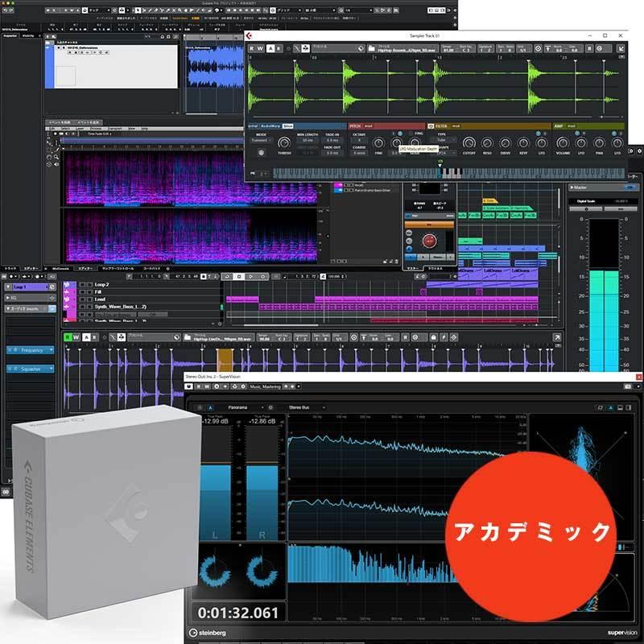
Task: Click the THRESH knob
Action: pyautogui.click(x=284, y=143)
